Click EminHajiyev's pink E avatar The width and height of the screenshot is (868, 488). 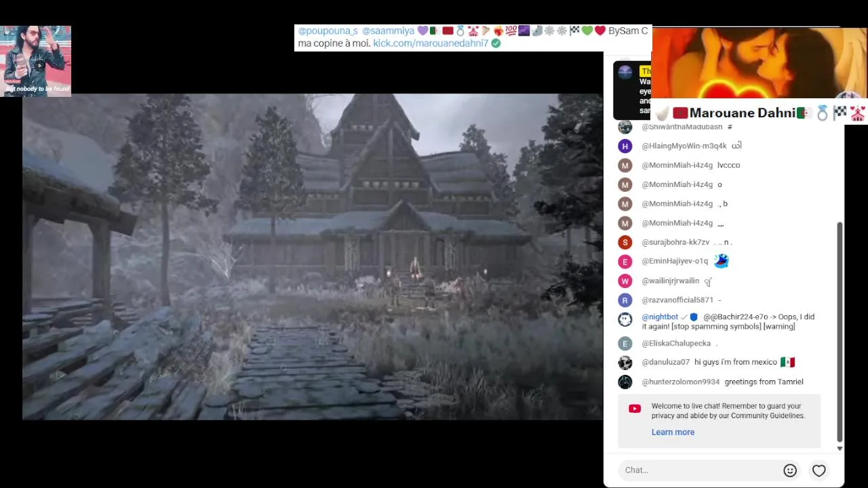625,262
